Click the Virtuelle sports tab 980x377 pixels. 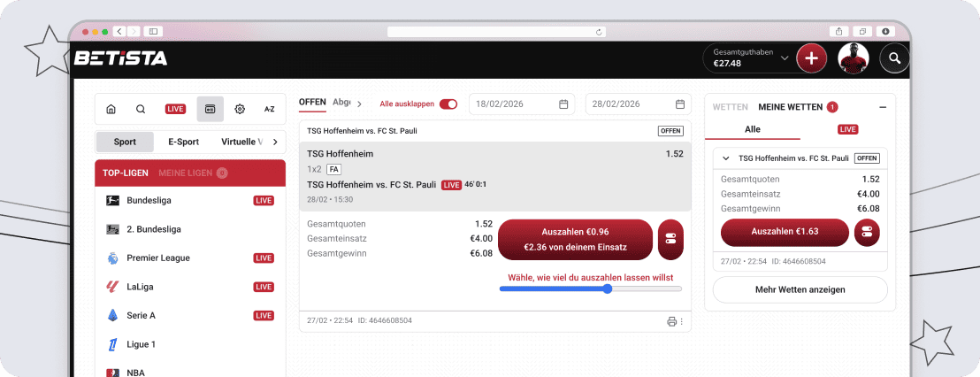tap(241, 142)
